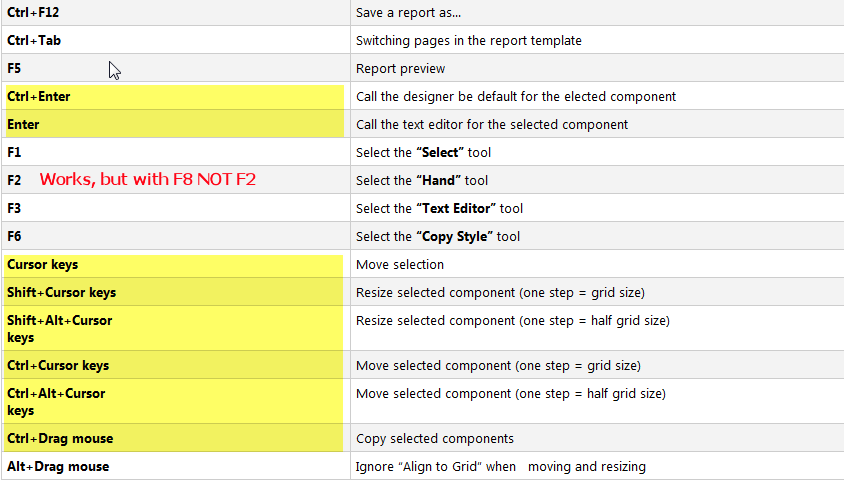The height and width of the screenshot is (489, 844).
Task: Select the Ctrl+Tab shortcut cell
Action: point(176,40)
